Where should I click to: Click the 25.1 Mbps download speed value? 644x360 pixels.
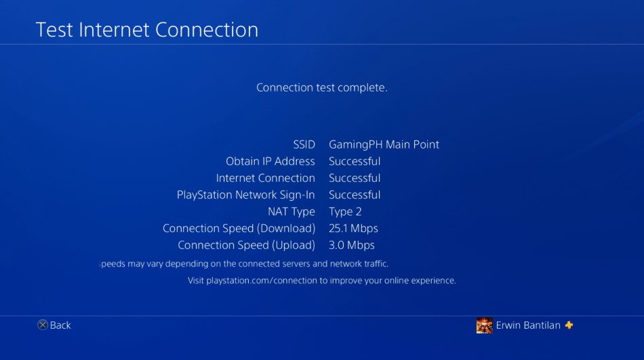pyautogui.click(x=353, y=228)
